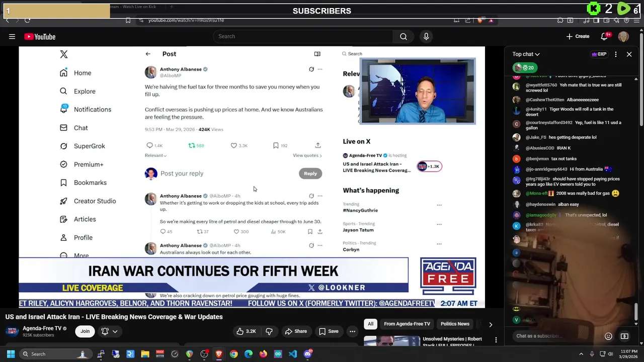Reload the page in the browser

pos(27,20)
